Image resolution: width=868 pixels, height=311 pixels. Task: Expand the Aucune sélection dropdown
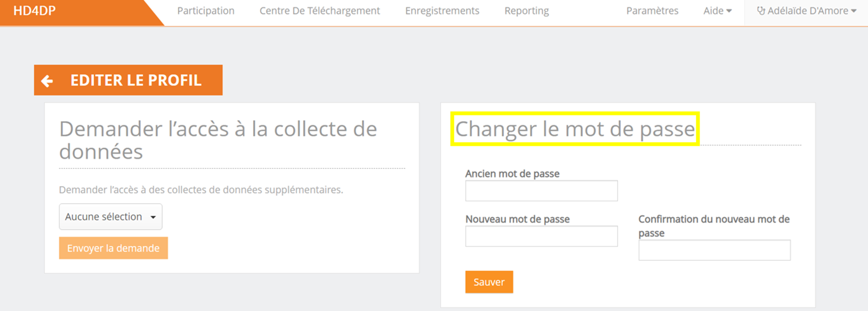[111, 217]
